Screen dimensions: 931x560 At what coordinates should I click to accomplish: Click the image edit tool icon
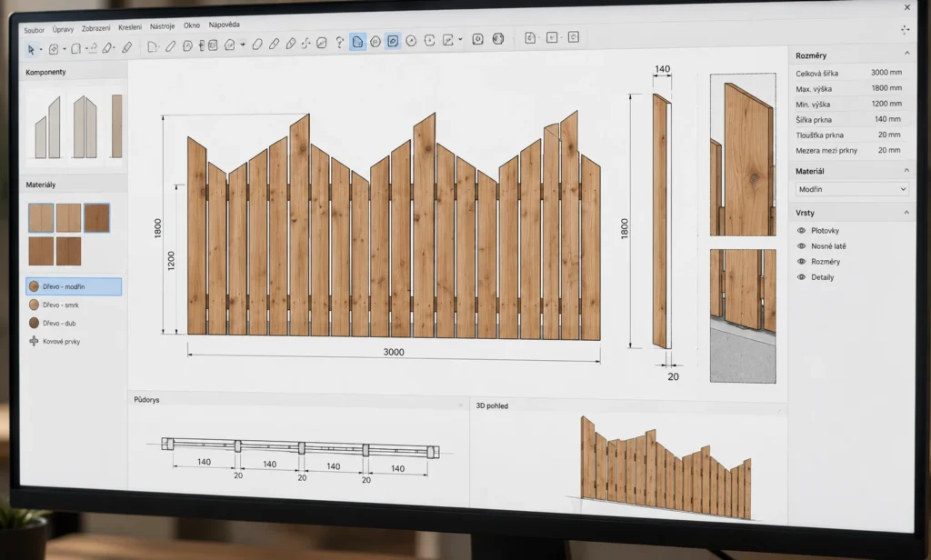pyautogui.click(x=448, y=40)
